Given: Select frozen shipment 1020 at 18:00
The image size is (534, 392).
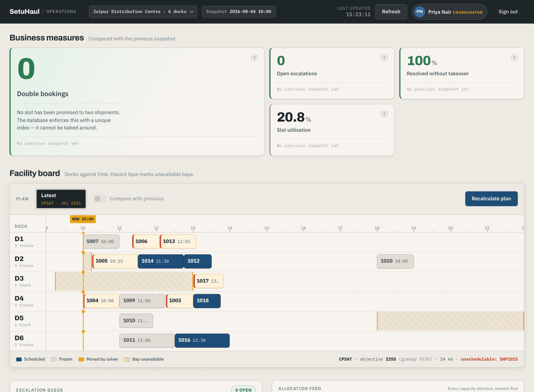Looking at the screenshot, I should click(x=395, y=261).
